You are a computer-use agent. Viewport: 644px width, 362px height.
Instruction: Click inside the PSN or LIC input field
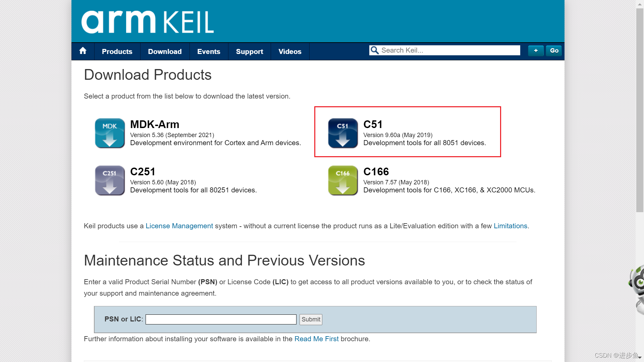pyautogui.click(x=221, y=319)
